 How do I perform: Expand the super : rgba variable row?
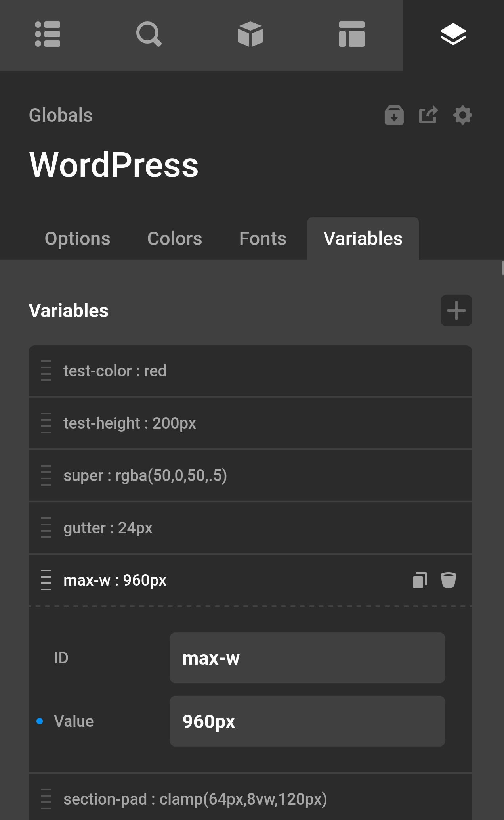click(x=250, y=475)
